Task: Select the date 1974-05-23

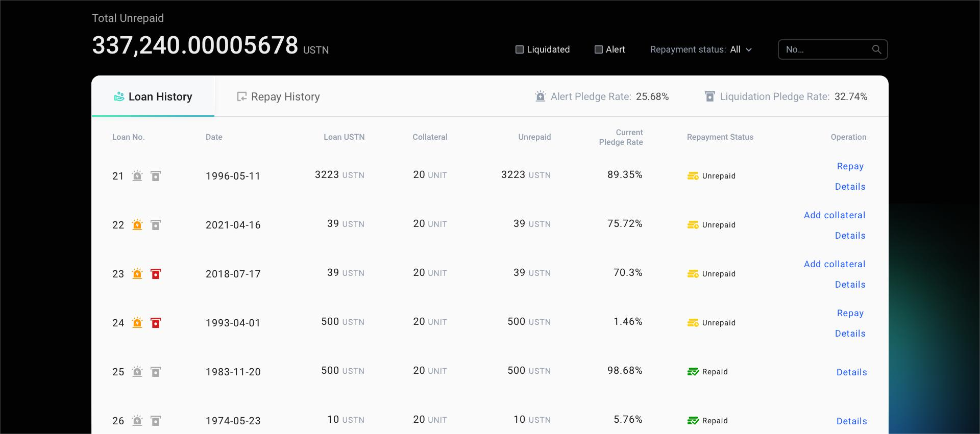Action: pos(233,421)
